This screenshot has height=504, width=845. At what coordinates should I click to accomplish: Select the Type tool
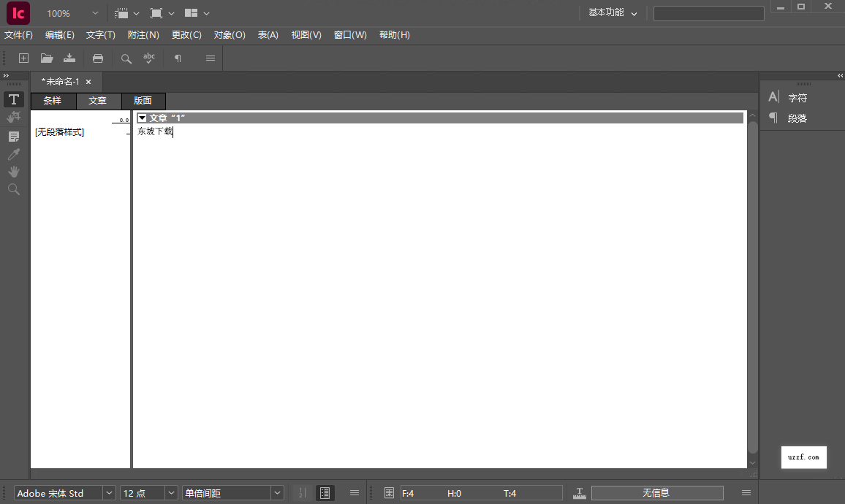[x=13, y=99]
